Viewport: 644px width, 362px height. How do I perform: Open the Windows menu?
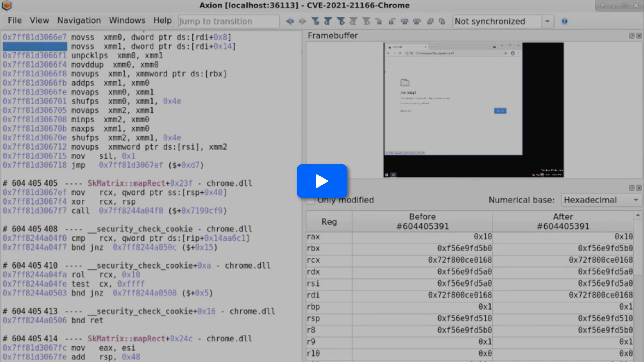pyautogui.click(x=127, y=20)
